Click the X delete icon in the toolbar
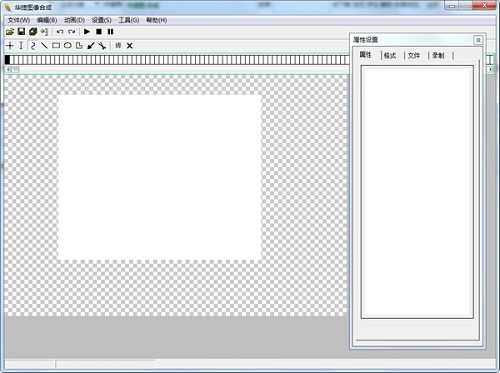 130,46
